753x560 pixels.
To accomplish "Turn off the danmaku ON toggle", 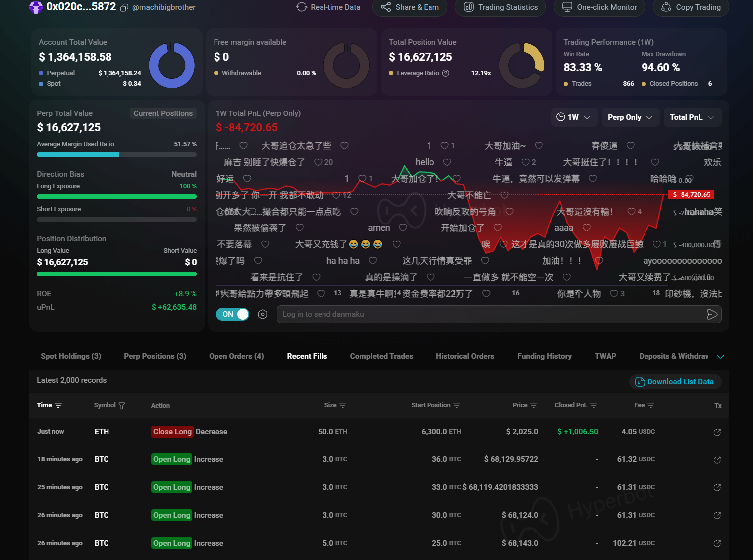I will coord(232,314).
